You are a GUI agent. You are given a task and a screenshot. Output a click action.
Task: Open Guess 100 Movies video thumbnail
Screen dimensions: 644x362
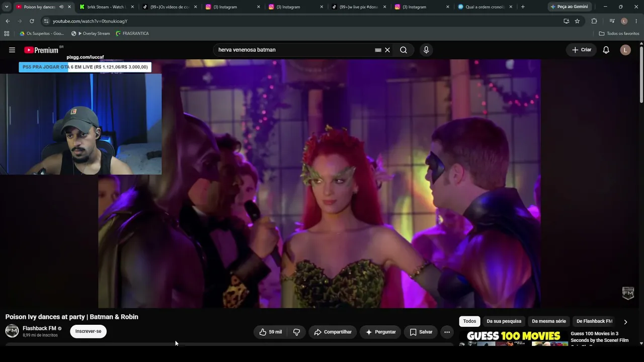(514, 338)
